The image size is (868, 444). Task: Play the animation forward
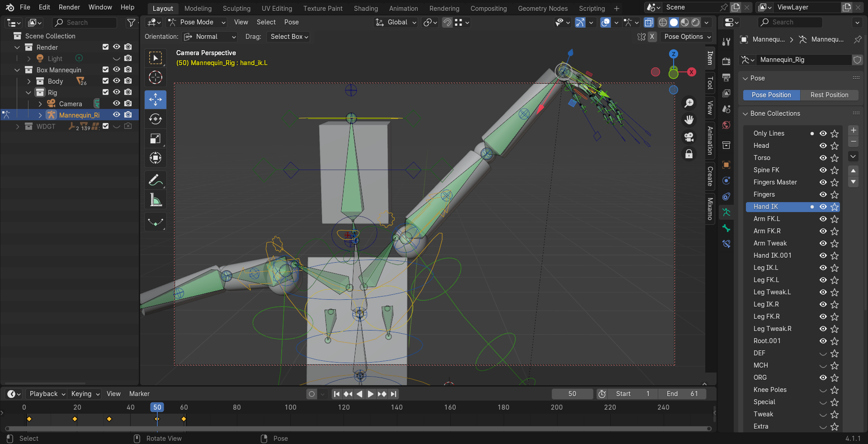(x=370, y=394)
